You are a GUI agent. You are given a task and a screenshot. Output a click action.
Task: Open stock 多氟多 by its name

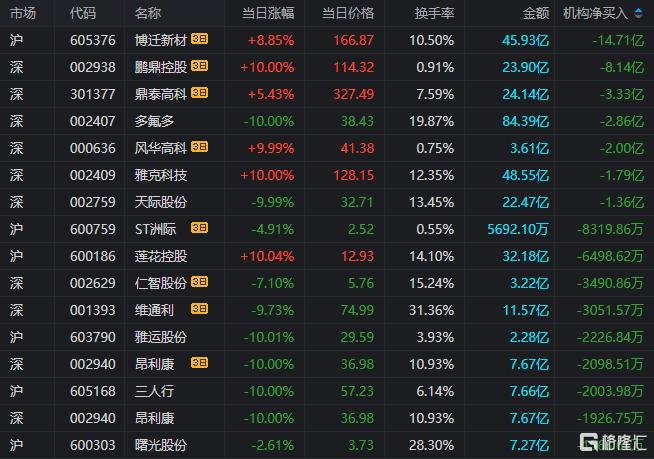pos(154,121)
